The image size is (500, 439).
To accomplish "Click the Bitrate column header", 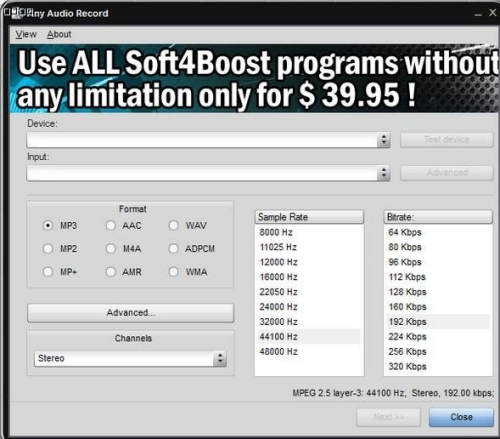I will tap(438, 217).
